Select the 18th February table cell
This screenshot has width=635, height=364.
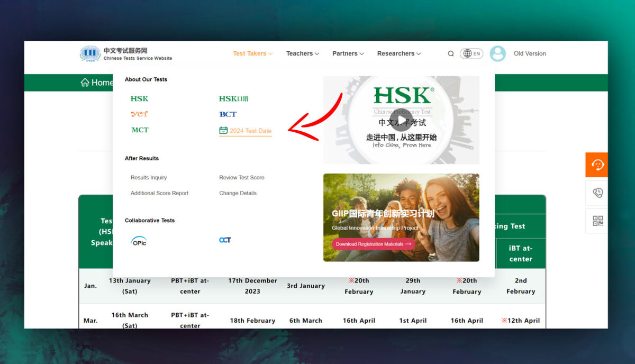click(252, 321)
